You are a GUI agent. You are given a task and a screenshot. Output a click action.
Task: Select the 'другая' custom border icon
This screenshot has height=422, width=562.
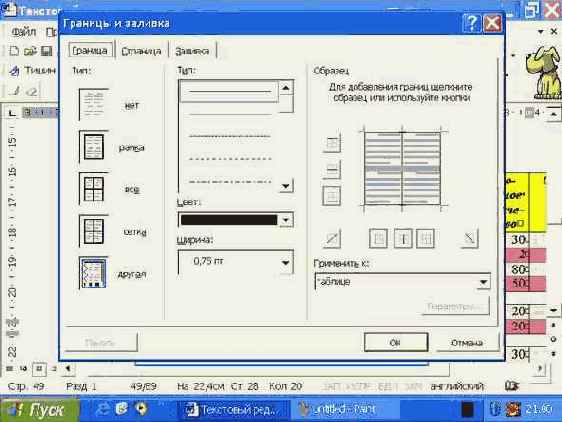[x=93, y=273]
